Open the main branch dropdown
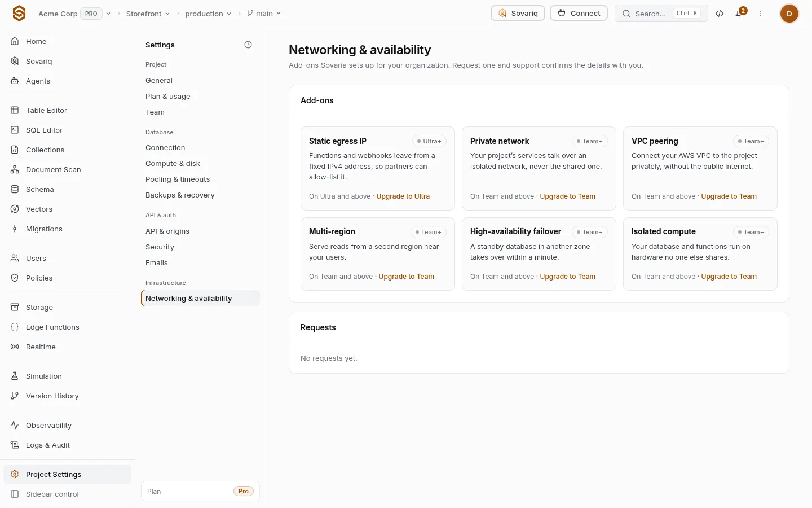The width and height of the screenshot is (812, 508). (x=264, y=14)
